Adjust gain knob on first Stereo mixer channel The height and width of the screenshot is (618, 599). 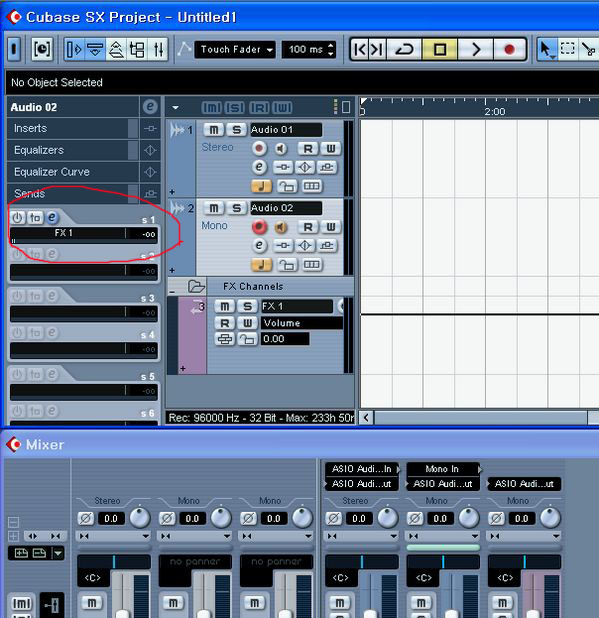click(140, 518)
